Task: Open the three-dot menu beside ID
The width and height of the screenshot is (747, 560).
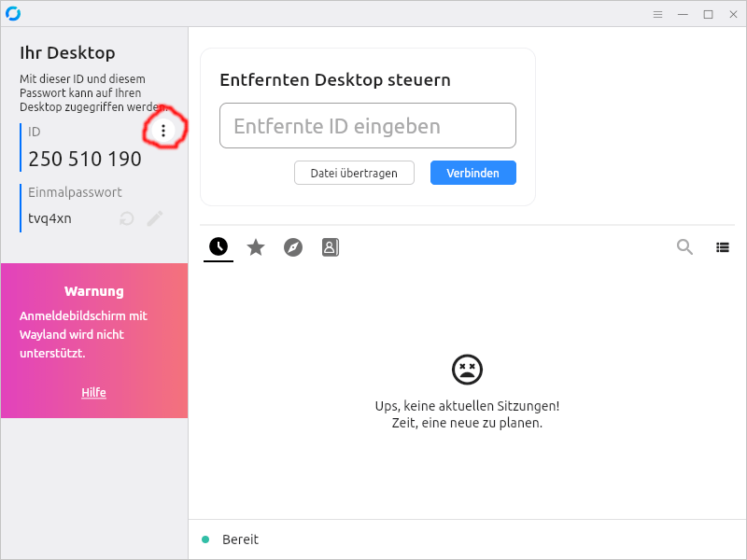Action: [162, 130]
